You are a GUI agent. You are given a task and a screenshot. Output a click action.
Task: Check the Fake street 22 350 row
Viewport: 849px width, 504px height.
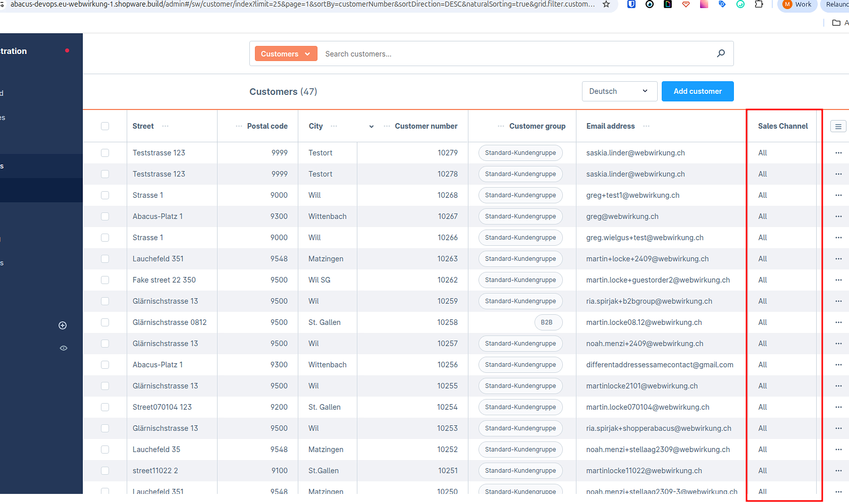click(105, 280)
